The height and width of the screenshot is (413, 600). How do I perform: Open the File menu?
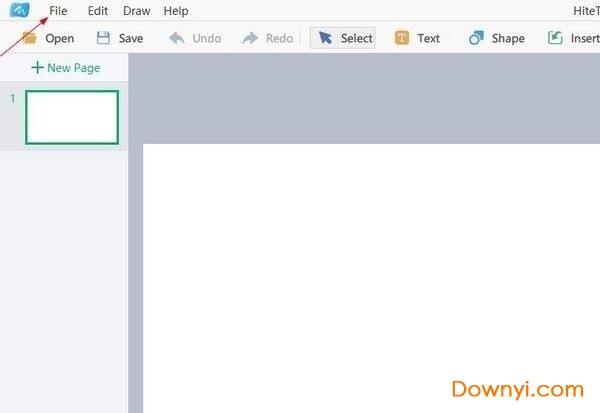pos(58,11)
